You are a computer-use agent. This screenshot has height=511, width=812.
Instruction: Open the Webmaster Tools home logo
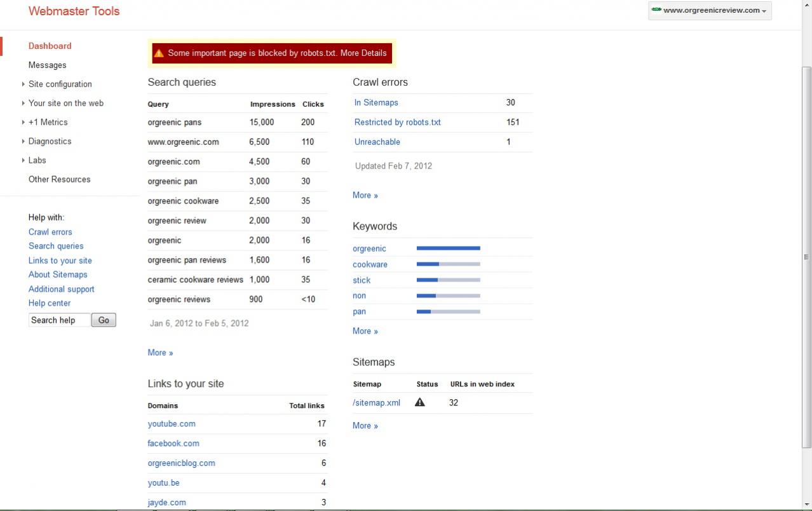pos(74,11)
